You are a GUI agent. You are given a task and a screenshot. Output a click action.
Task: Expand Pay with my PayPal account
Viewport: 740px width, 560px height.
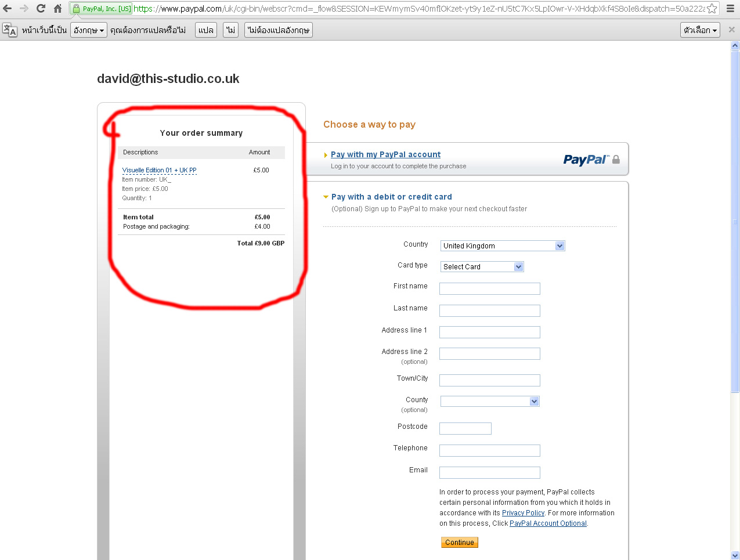(385, 154)
